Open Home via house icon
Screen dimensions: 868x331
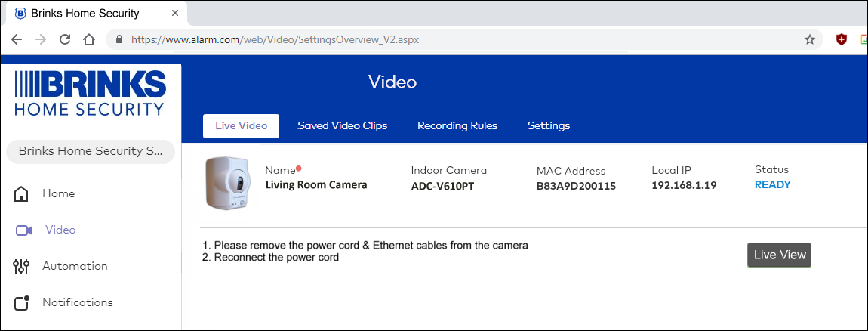pyautogui.click(x=21, y=194)
